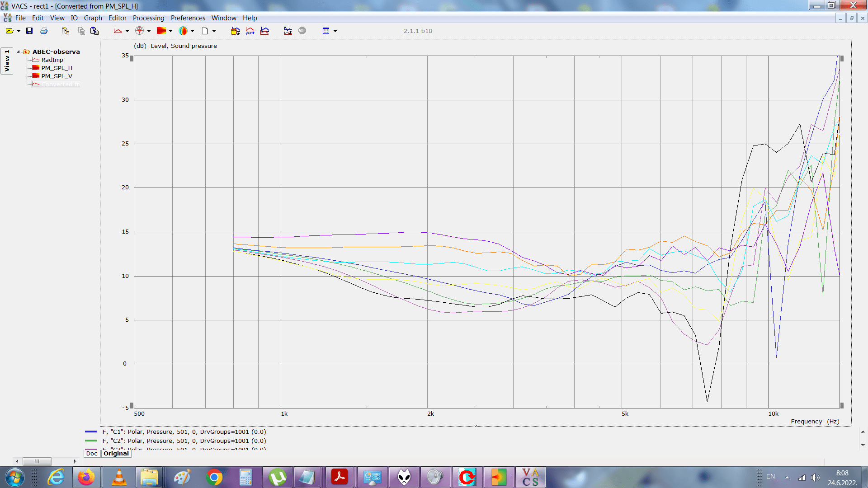Save the project with the floppy disk icon
Screen dimensions: 868x488
(x=29, y=31)
